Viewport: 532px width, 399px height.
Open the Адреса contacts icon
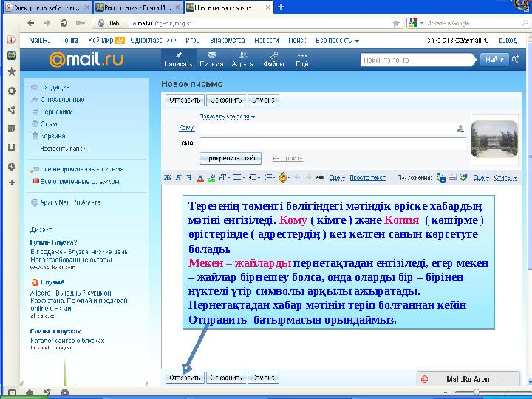[x=242, y=59]
